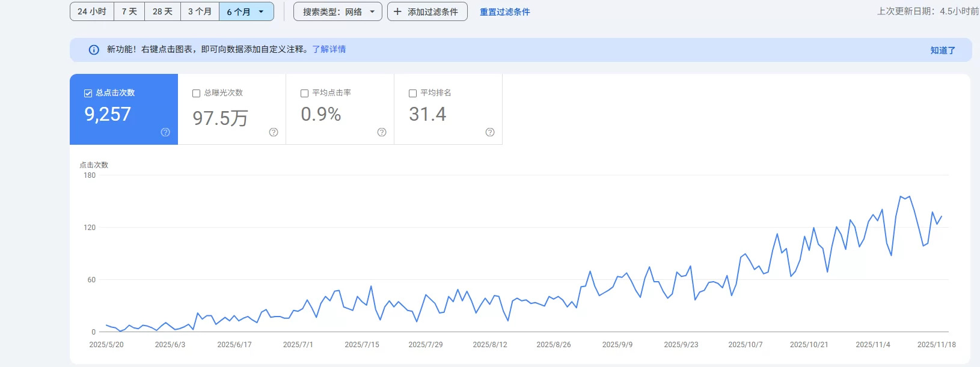Screen dimensions: 980x367
Task: Click the 2025/7/29 axis date label
Action: coord(426,345)
